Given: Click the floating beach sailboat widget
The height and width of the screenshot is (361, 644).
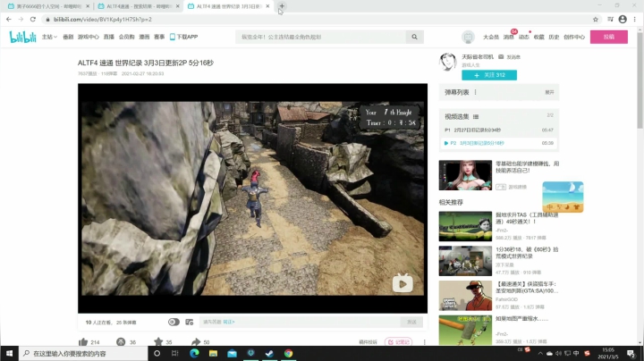Looking at the screenshot, I should point(563,197).
